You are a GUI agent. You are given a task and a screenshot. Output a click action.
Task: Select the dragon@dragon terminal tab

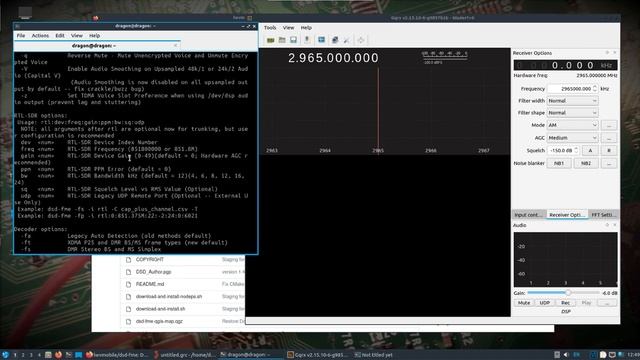(x=97, y=46)
